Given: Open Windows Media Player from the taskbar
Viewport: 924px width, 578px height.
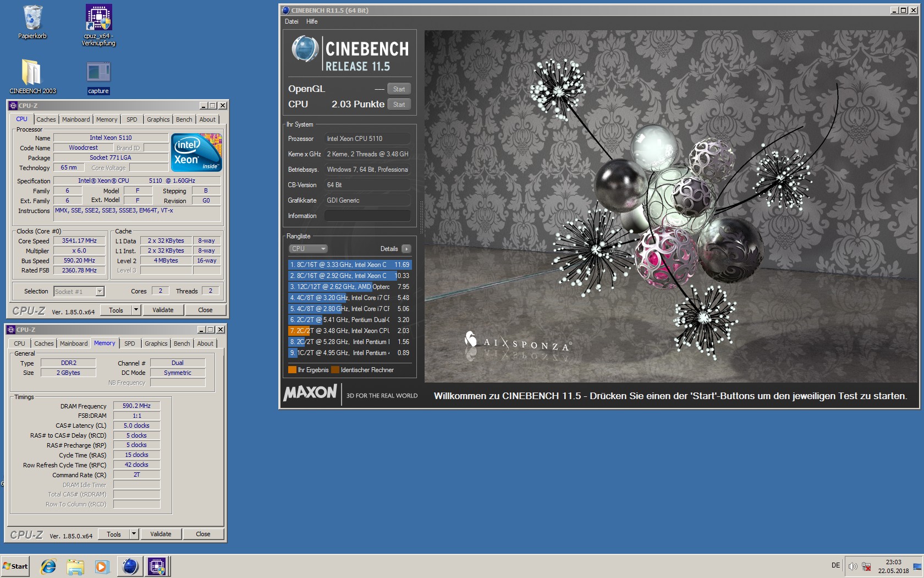Looking at the screenshot, I should pos(102,566).
